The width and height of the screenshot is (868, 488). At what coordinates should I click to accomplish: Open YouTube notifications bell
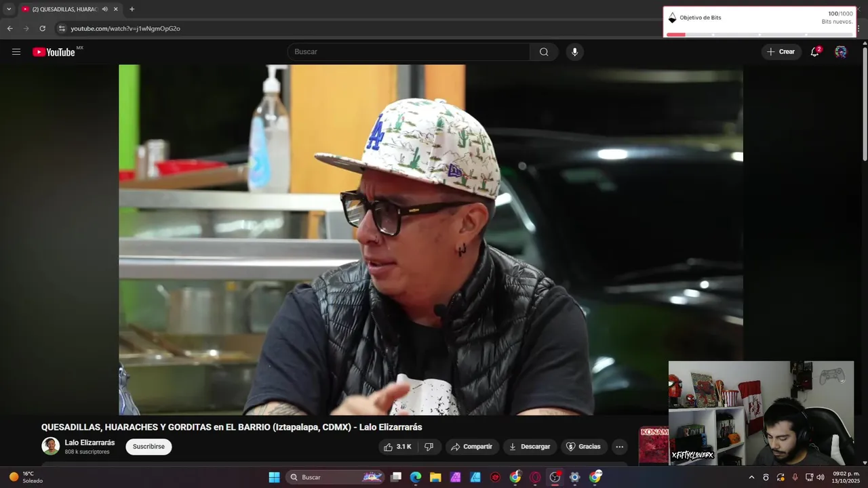[815, 52]
